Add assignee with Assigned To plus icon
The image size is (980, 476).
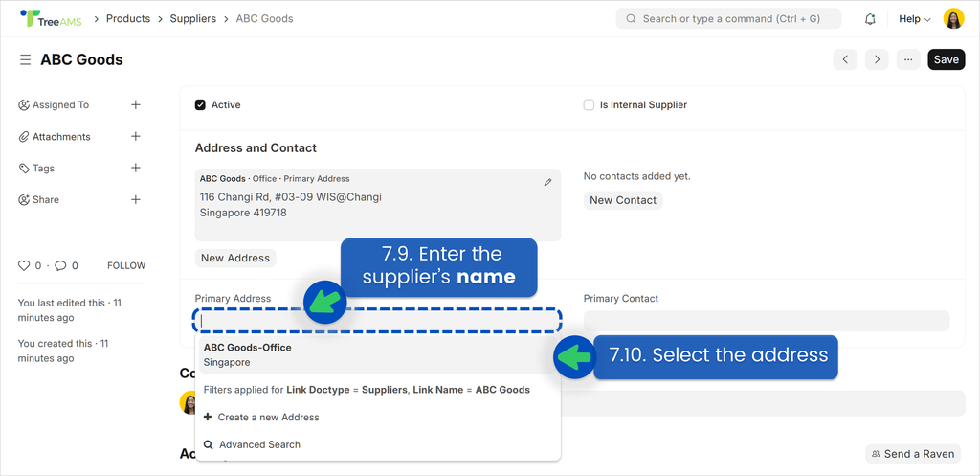[136, 105]
